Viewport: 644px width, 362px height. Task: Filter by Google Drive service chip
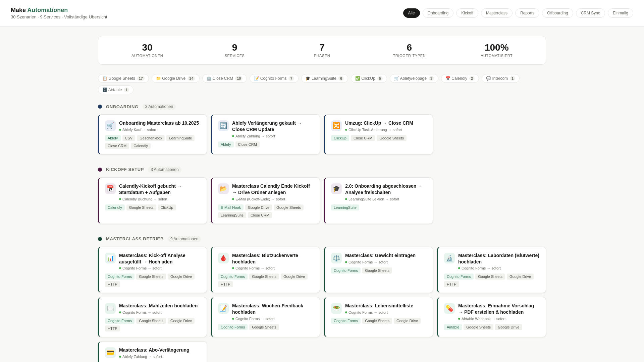click(175, 78)
